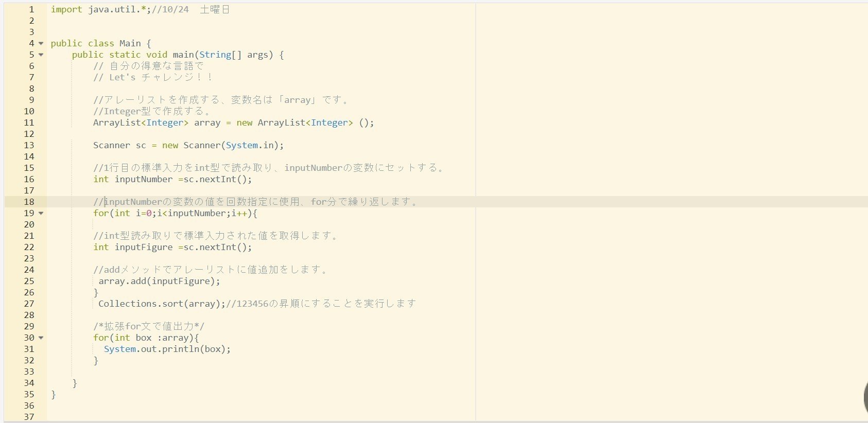Screen dimensions: 868x423
Task: Click 'array.add(inputFigure);' text
Action: (x=160, y=281)
